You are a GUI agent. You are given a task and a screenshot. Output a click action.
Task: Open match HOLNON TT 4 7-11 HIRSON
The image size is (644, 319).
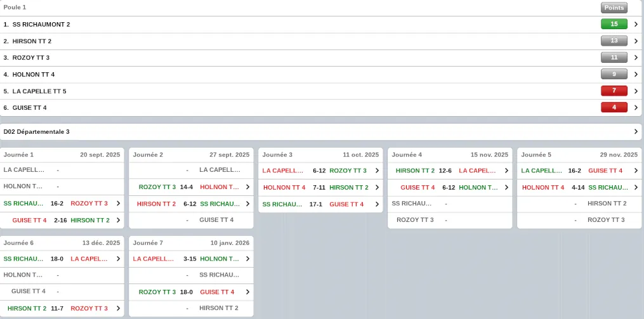click(321, 187)
